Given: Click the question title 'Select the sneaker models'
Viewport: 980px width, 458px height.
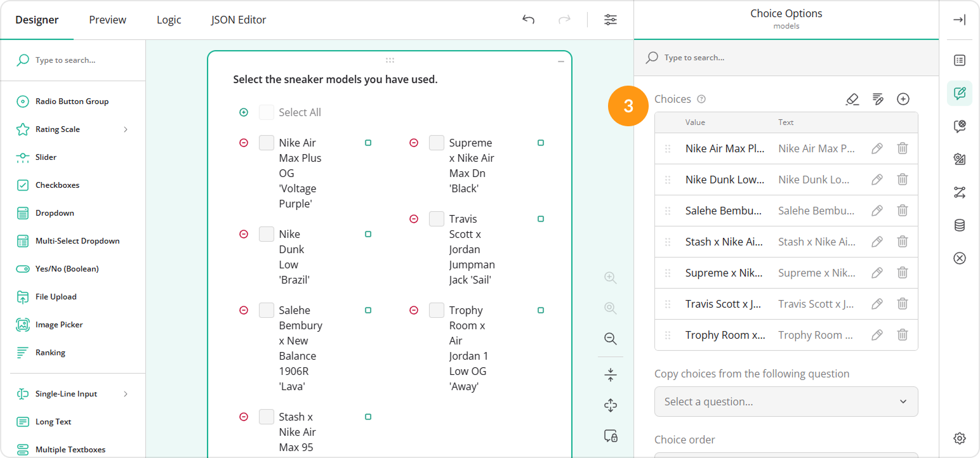Looking at the screenshot, I should pos(335,80).
